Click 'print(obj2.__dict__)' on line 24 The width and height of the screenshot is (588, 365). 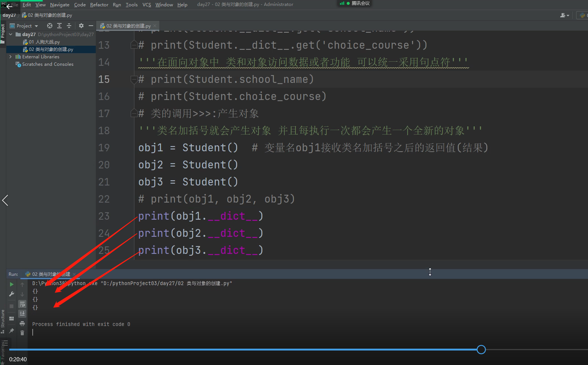(201, 233)
